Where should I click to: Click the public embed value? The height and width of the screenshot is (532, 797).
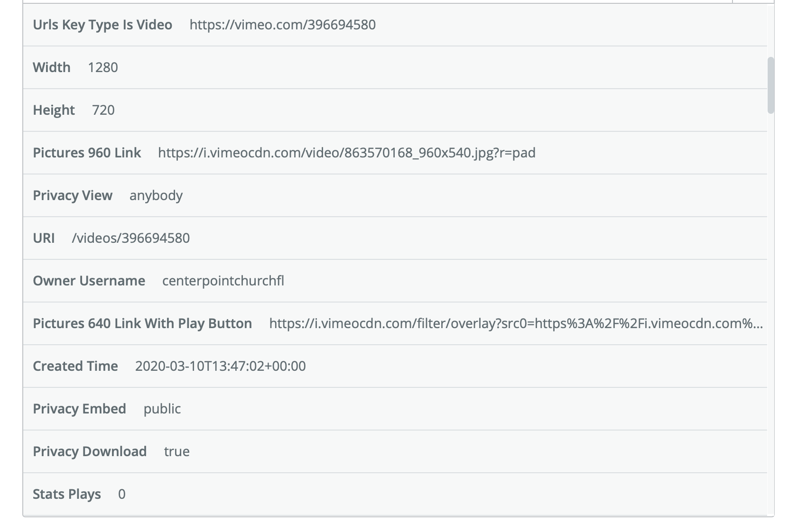coord(162,409)
